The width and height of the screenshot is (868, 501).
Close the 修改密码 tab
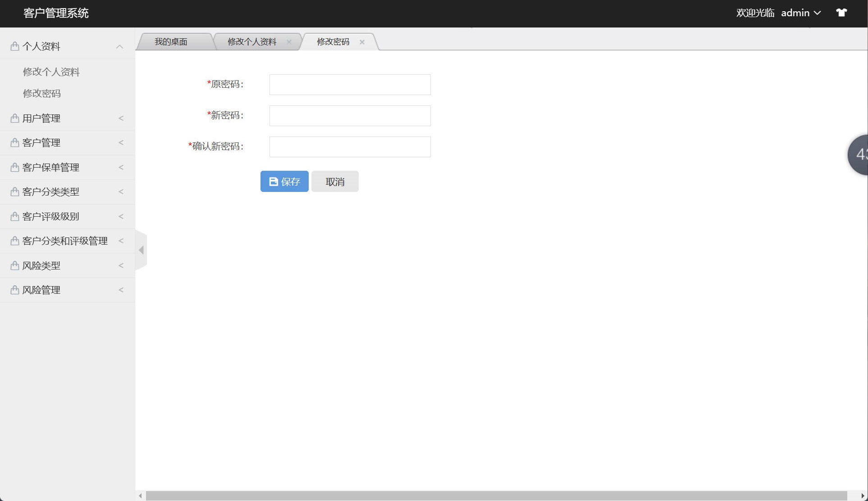[362, 42]
